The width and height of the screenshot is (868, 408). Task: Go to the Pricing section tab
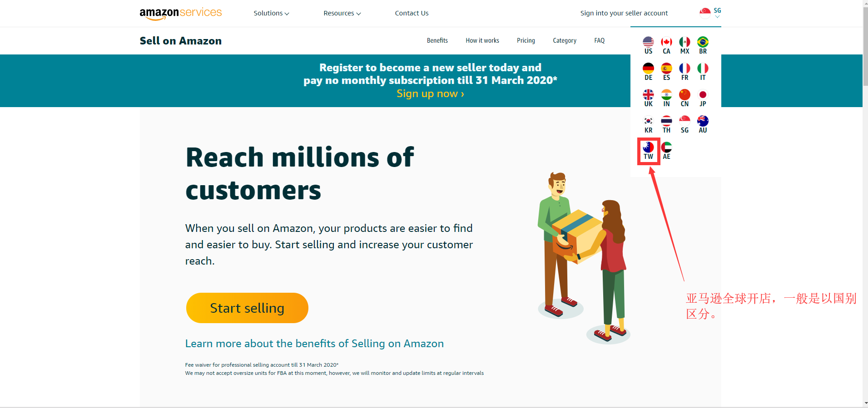click(526, 40)
